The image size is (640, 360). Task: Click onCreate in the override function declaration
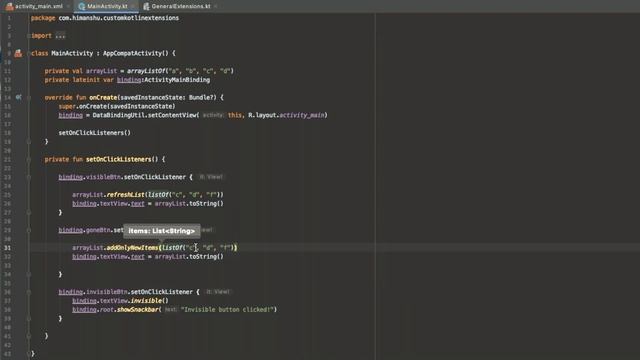tap(103, 97)
